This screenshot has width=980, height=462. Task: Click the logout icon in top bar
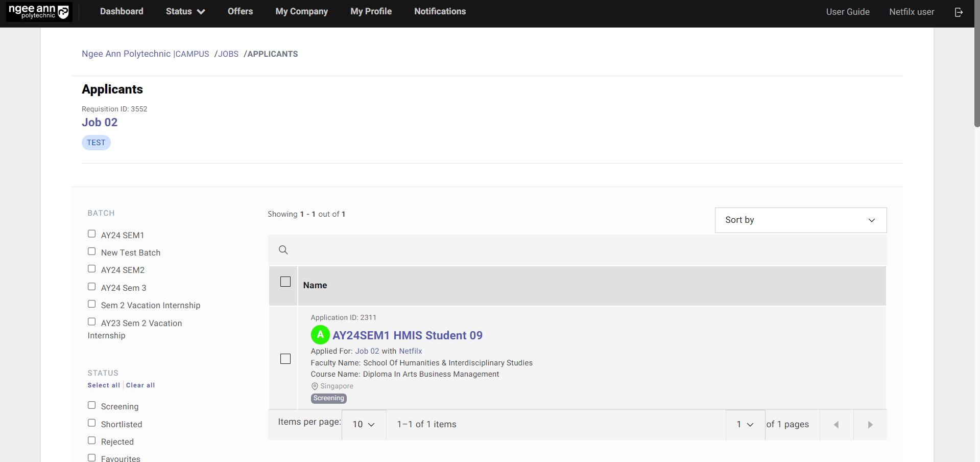click(x=959, y=12)
